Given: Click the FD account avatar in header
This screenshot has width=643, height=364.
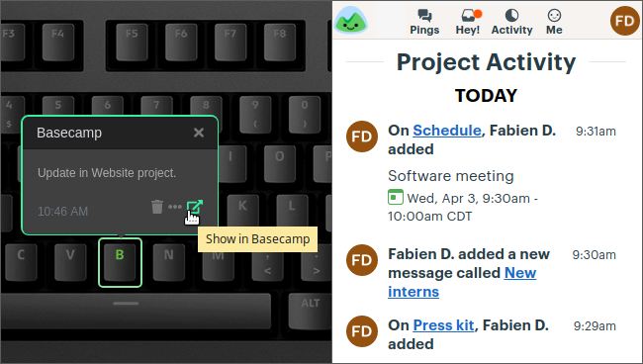Looking at the screenshot, I should (625, 21).
